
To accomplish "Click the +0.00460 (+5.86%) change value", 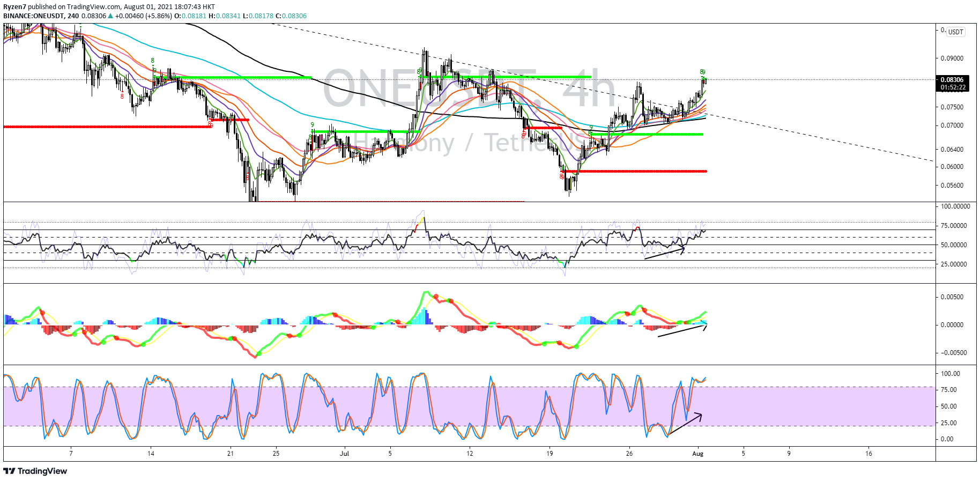I will point(144,16).
